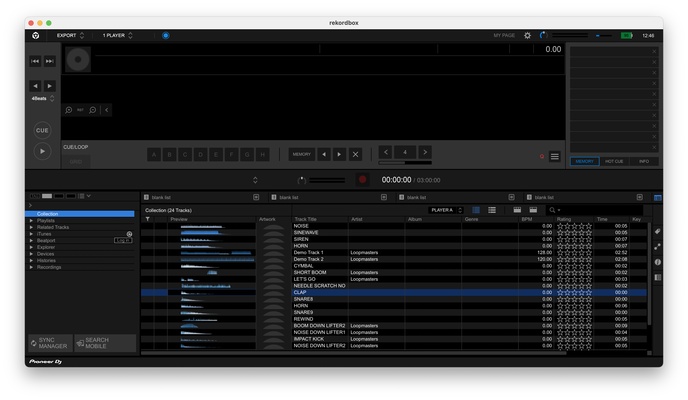Screen dimensions: 688x400
Task: Expand the Playlists tree node
Action: pyautogui.click(x=31, y=221)
